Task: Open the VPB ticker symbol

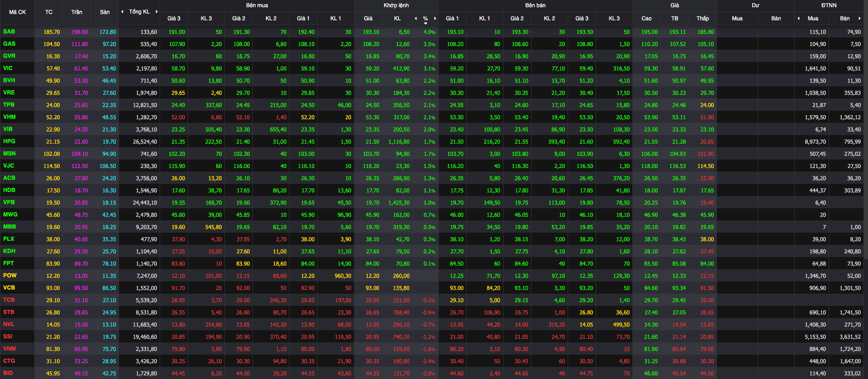Action: [x=9, y=202]
